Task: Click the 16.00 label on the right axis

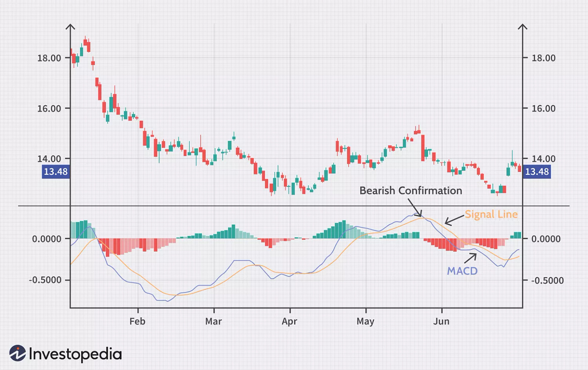Action: coord(543,109)
